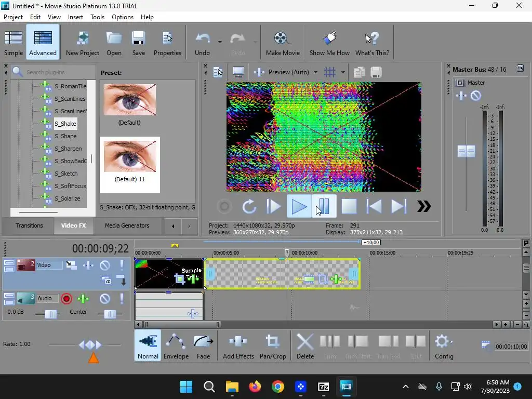Open the Options menu
Screen dimensions: 532x399
click(x=123, y=17)
